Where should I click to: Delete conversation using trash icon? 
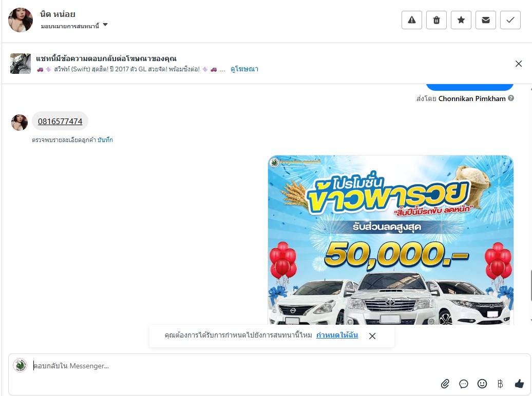point(436,20)
